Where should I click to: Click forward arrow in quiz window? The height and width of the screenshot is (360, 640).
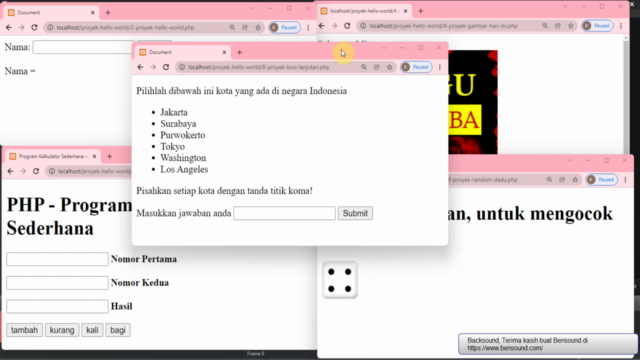coord(153,67)
